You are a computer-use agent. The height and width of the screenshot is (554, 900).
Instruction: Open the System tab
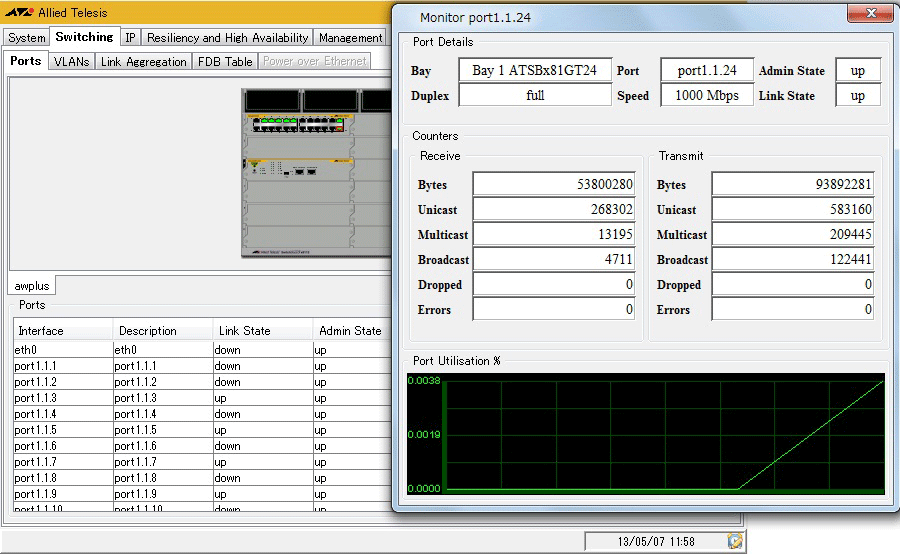tap(27, 38)
